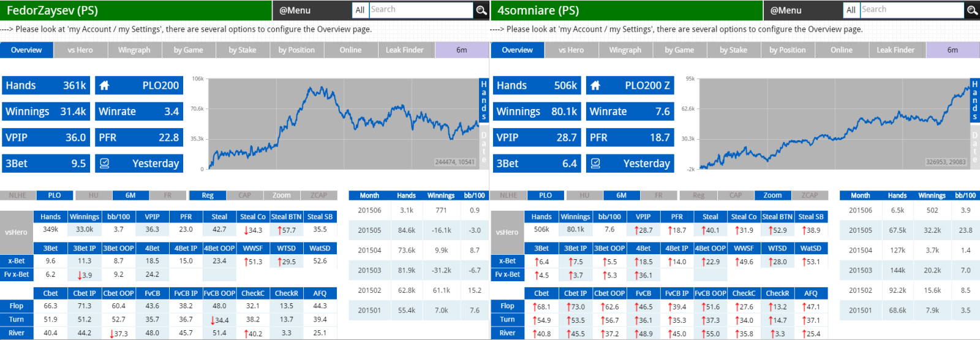Toggle PLO filter in FedorZaysev panel
This screenshot has width=980, height=340.
[55, 195]
